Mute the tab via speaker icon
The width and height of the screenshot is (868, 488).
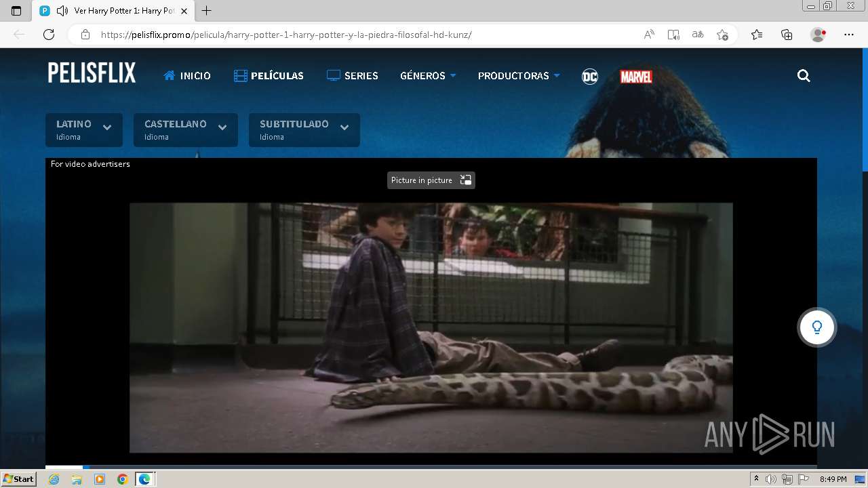(x=62, y=11)
